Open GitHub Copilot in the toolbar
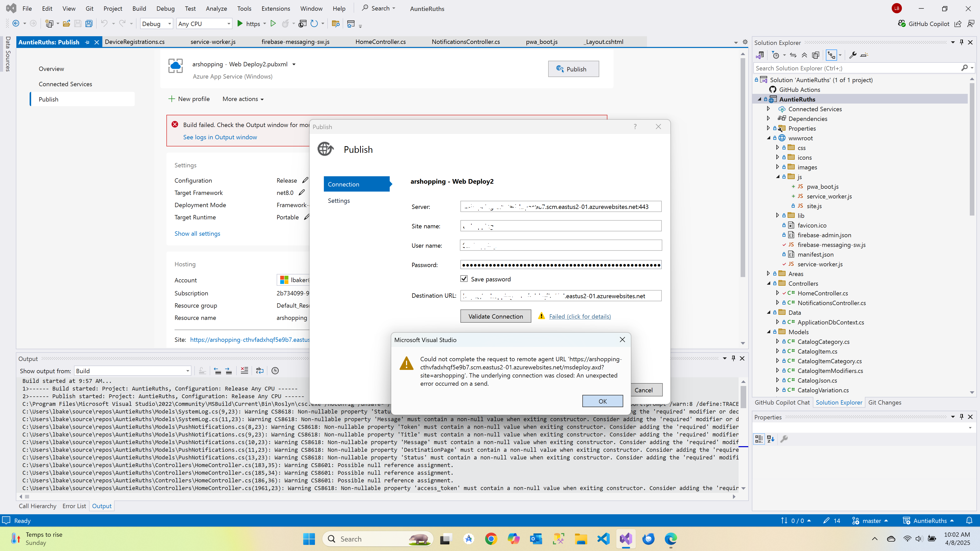 click(x=924, y=23)
